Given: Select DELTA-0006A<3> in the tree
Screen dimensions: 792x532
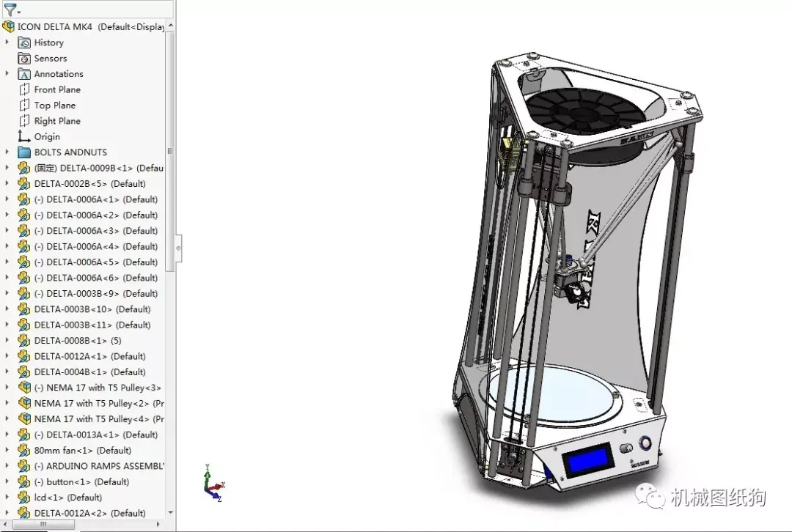Looking at the screenshot, I should click(96, 231).
